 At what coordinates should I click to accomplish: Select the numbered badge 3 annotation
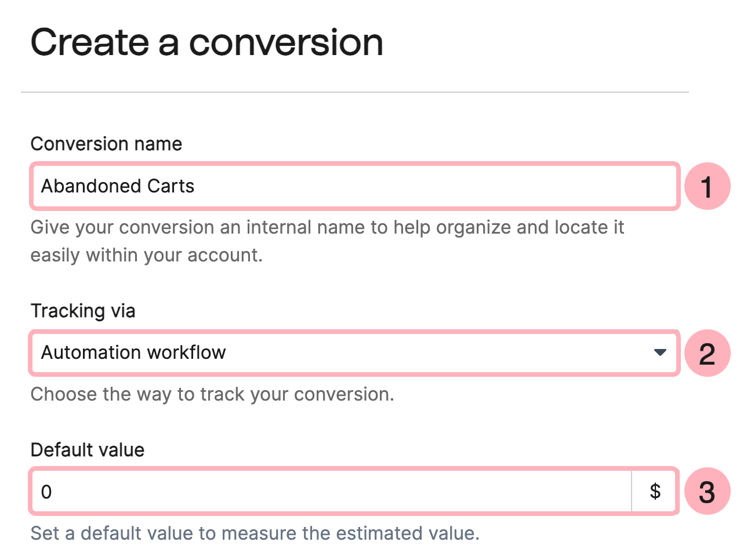tap(707, 491)
